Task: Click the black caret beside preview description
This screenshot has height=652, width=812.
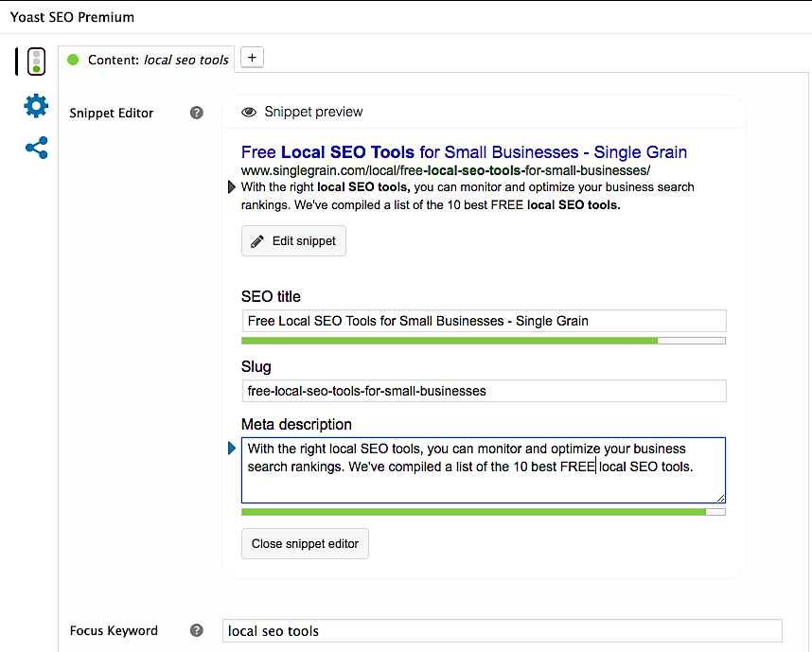Action: [232, 187]
